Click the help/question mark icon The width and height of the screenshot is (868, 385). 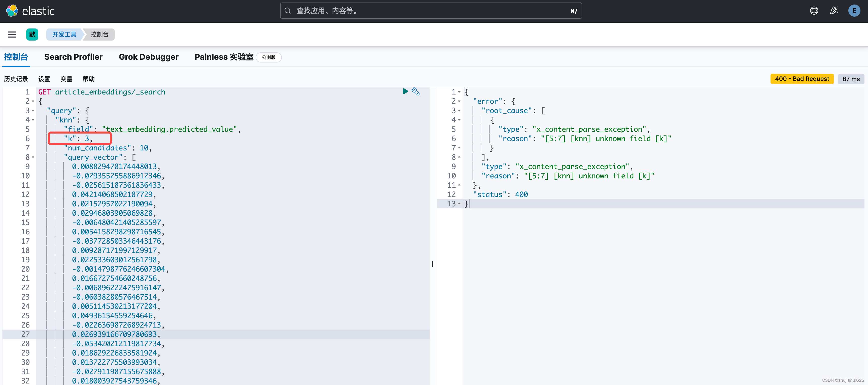tap(814, 11)
